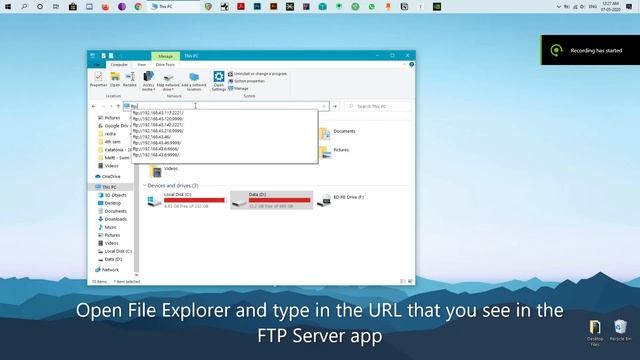Select the Katatonia folder in sidebar
640x360 pixels.
(114, 150)
